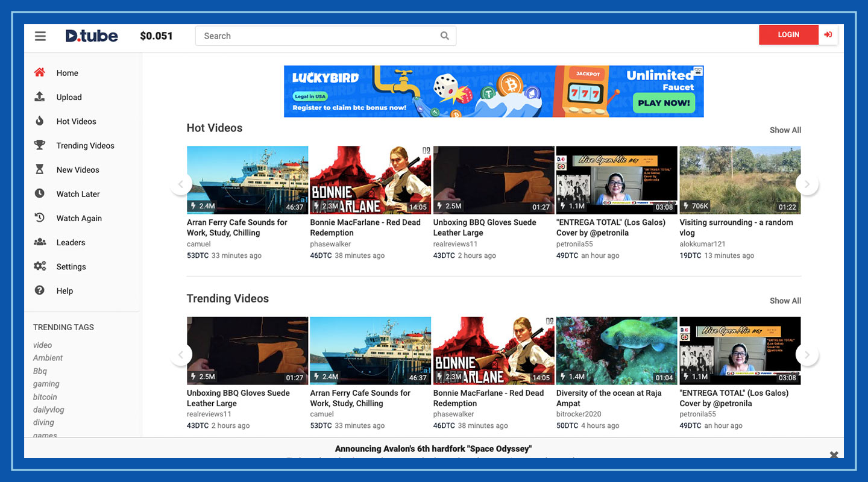Viewport: 868px width, 482px height.
Task: Play the Bonnie MacFarlane video thumbnail
Action: coord(370,179)
